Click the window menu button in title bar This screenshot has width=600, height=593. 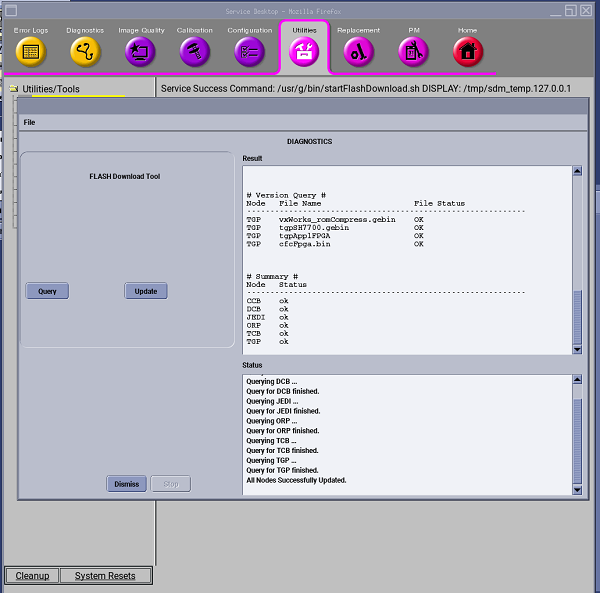tap(11, 9)
